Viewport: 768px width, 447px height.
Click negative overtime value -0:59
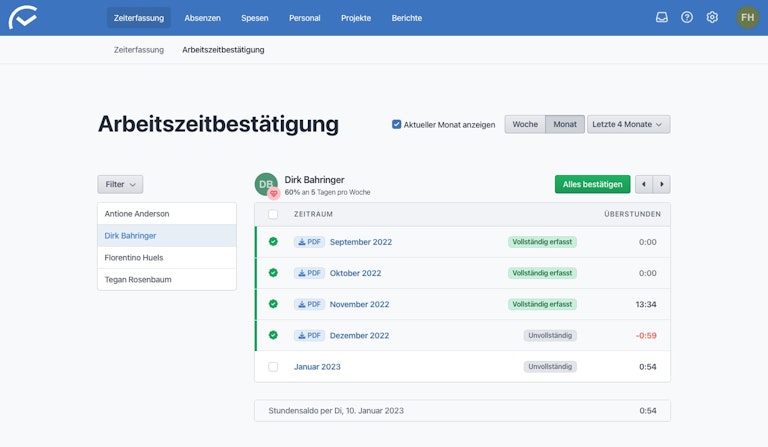[646, 335]
